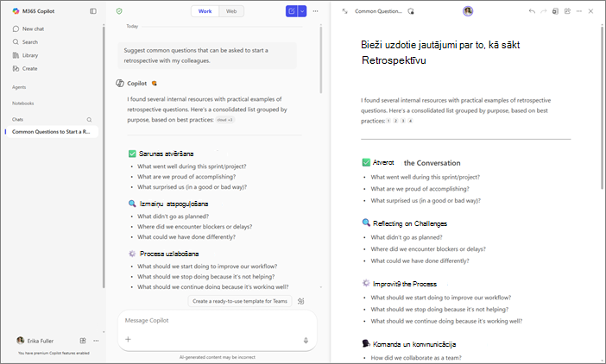The width and height of the screenshot is (606, 364).
Task: Click the microphone dictation icon
Action: click(x=306, y=340)
